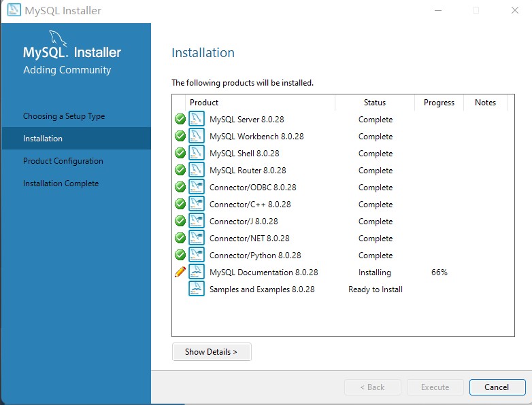The width and height of the screenshot is (532, 405).
Task: Click the MySQL Server 8.0.28 product icon
Action: pos(197,119)
